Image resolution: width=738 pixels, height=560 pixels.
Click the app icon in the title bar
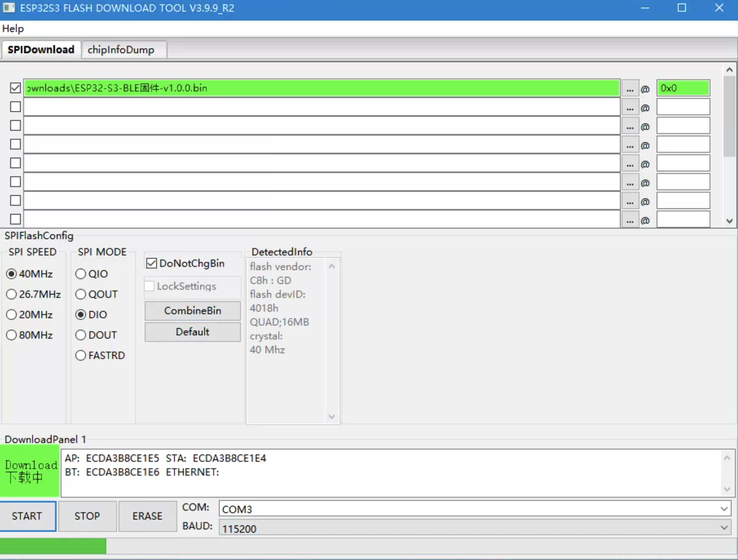point(9,8)
